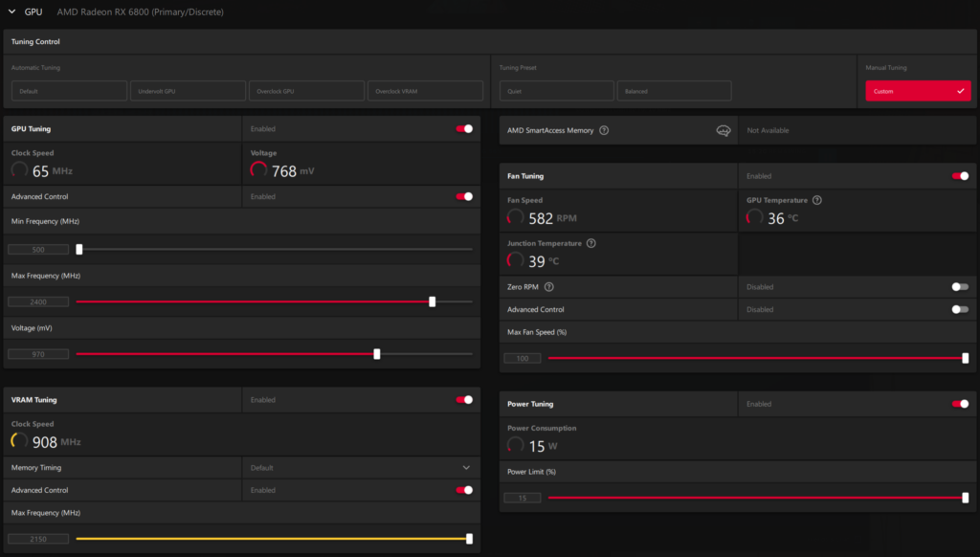The height and width of the screenshot is (557, 980).
Task: Click the GPU Max Frequency value field
Action: pos(38,301)
